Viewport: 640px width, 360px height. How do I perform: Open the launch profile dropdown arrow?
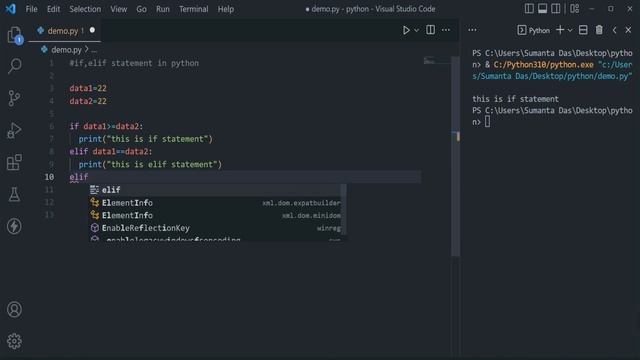570,30
